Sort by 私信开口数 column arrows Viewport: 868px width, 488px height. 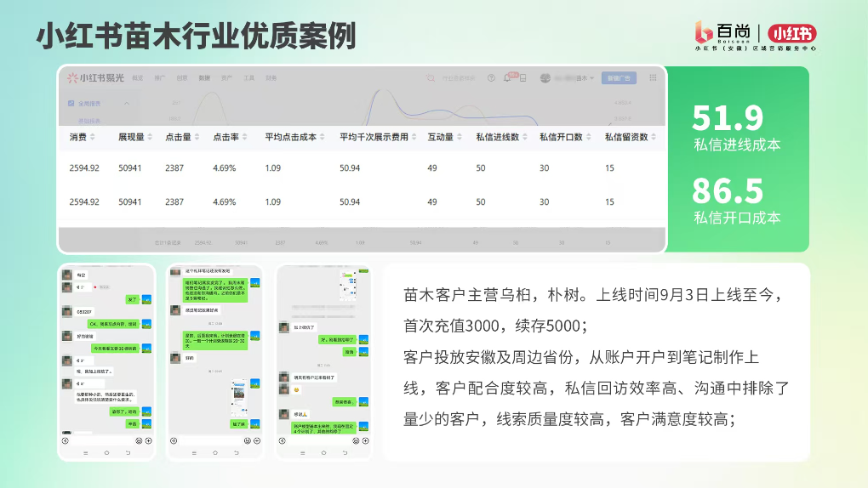tap(588, 137)
